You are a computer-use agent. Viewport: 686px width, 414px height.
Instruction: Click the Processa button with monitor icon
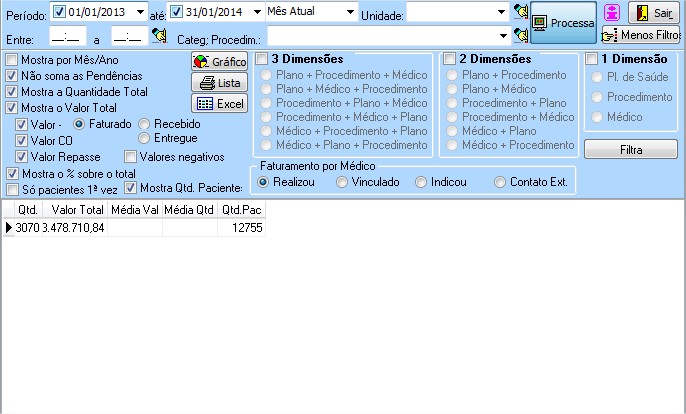tap(563, 22)
